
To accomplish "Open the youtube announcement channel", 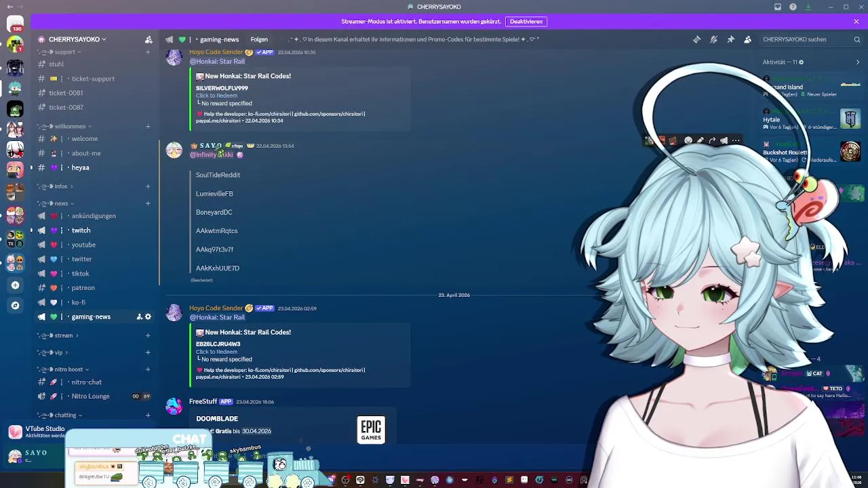I will pos(95,245).
